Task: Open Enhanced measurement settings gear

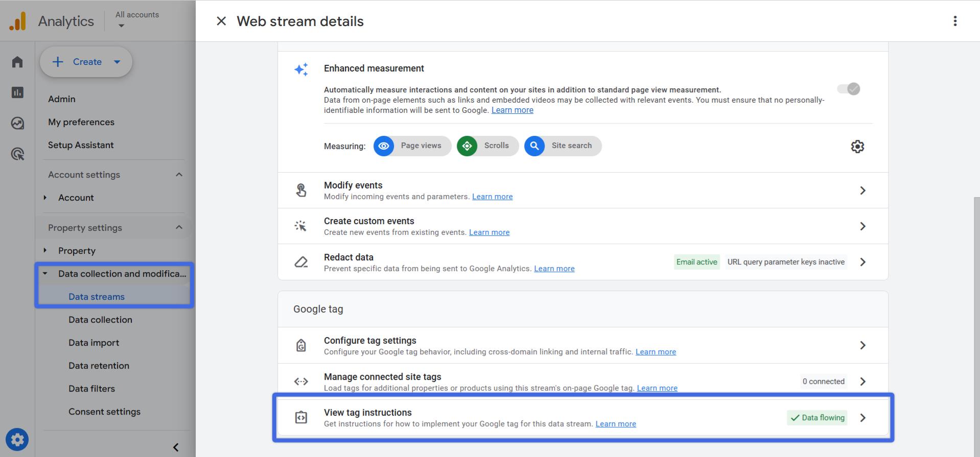Action: [857, 147]
